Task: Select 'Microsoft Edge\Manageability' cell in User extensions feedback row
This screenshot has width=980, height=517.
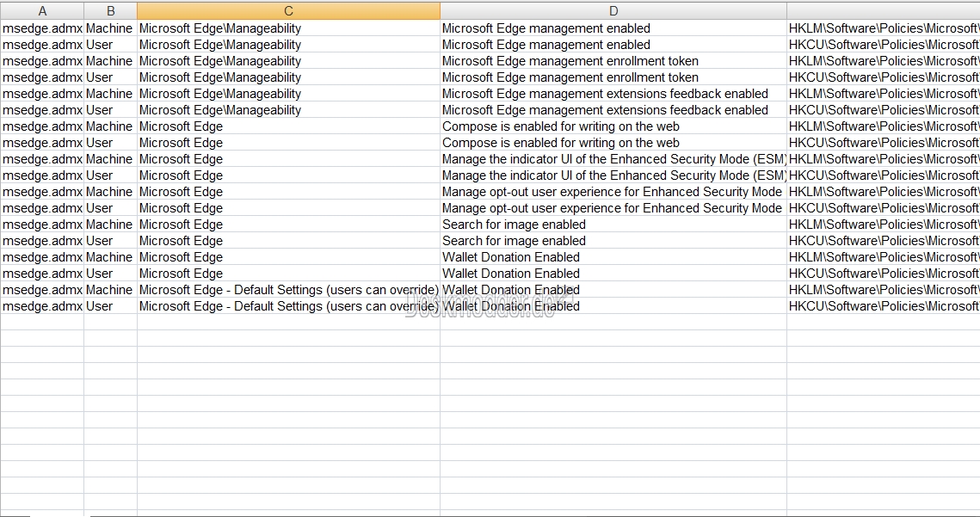Action: click(x=288, y=109)
